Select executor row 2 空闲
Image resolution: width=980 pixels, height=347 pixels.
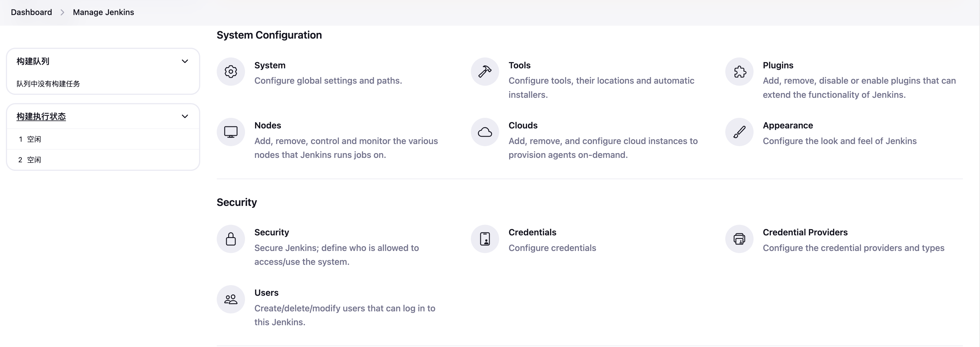[103, 160]
